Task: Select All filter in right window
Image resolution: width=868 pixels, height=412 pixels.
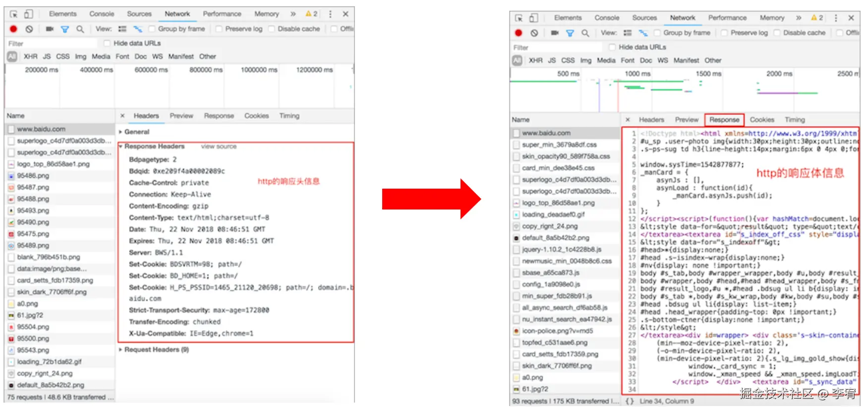Action: pos(517,60)
